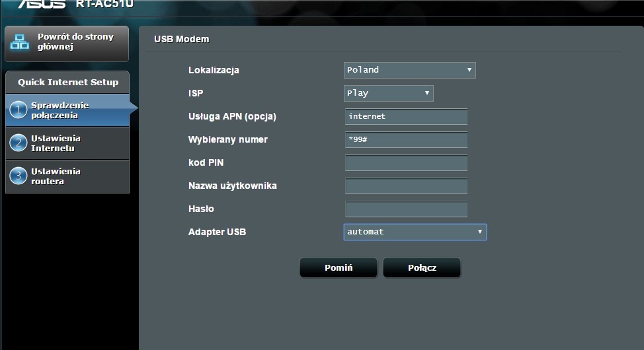Focus the Hasło password field
This screenshot has height=350, width=644.
(406, 209)
